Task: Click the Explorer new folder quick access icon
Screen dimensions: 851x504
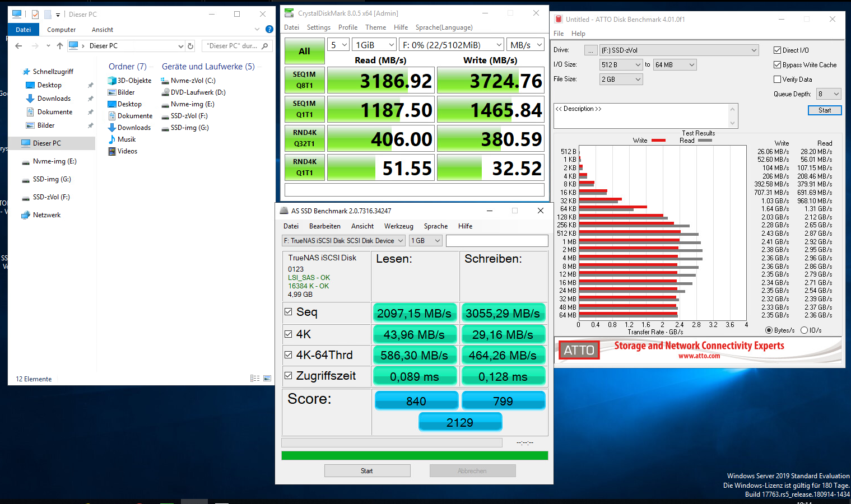Action: (x=48, y=15)
